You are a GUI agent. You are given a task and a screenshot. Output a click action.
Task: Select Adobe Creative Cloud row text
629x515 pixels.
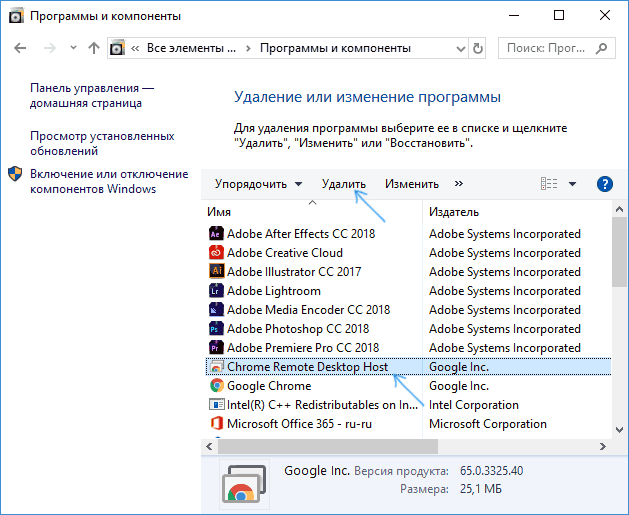(285, 253)
